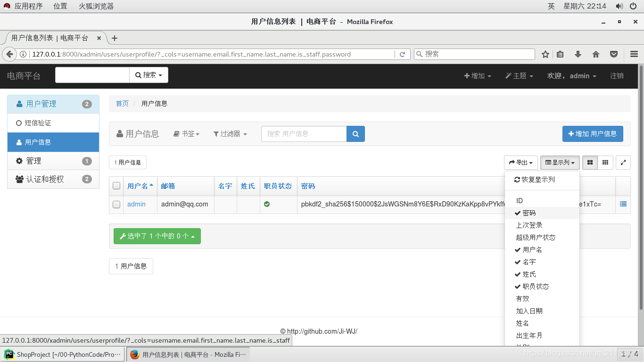Select 用户信息 in the sidebar
The image size is (644, 362).
[53, 142]
